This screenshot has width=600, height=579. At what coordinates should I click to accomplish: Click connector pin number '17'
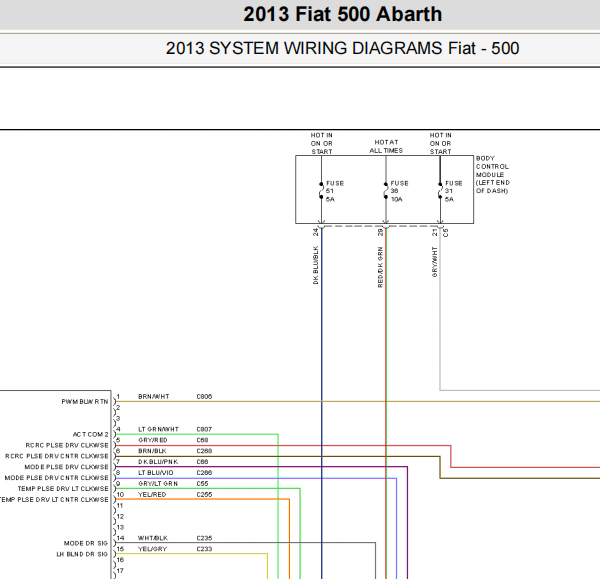click(x=120, y=571)
